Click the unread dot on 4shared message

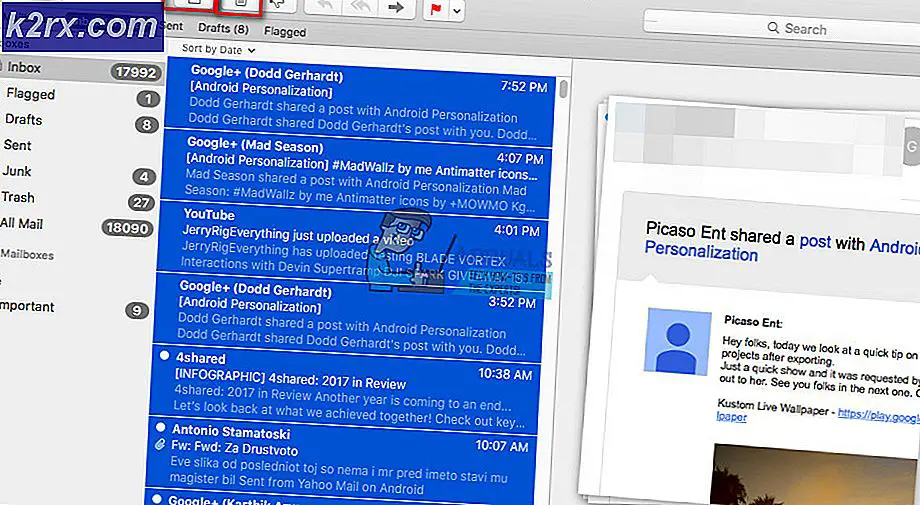pyautogui.click(x=165, y=355)
